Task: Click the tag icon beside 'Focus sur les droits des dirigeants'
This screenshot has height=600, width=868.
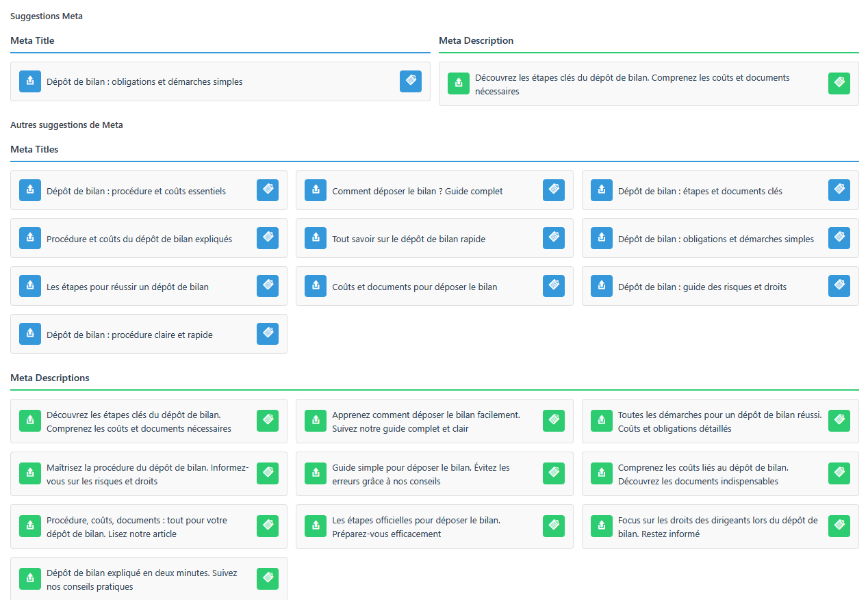Action: tap(839, 525)
